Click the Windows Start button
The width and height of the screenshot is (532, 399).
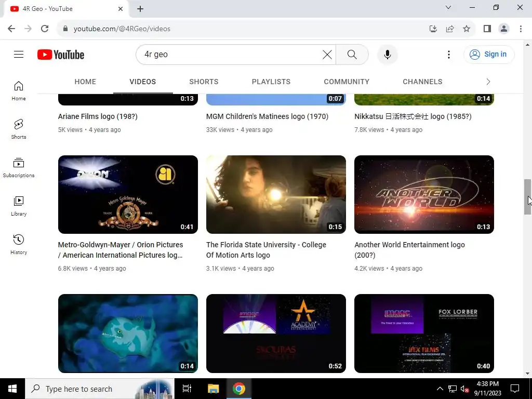12,389
